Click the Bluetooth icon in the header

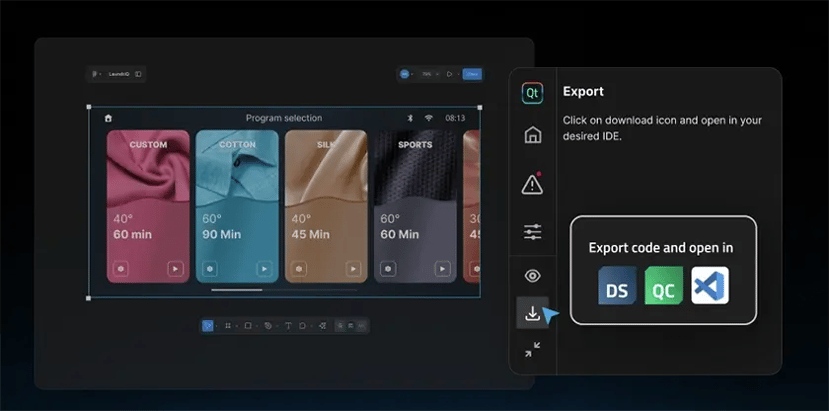pos(410,118)
